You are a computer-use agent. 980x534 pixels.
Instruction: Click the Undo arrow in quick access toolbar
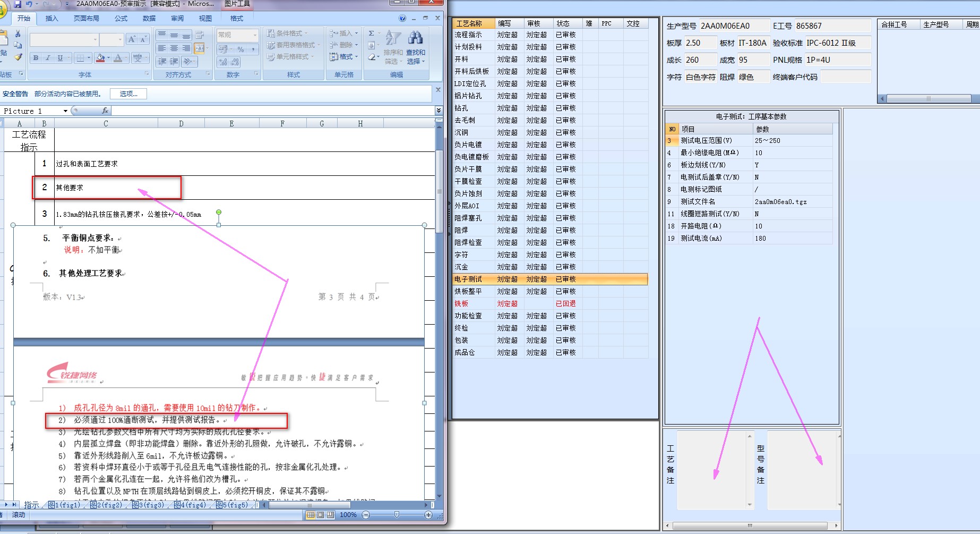pos(29,4)
